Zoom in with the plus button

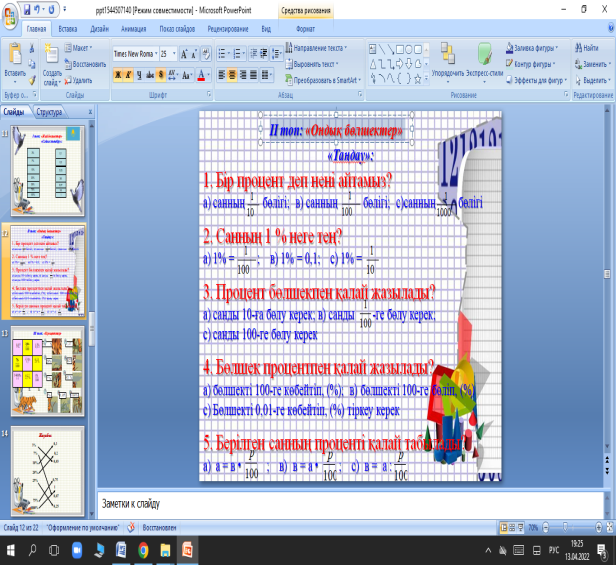point(599,527)
